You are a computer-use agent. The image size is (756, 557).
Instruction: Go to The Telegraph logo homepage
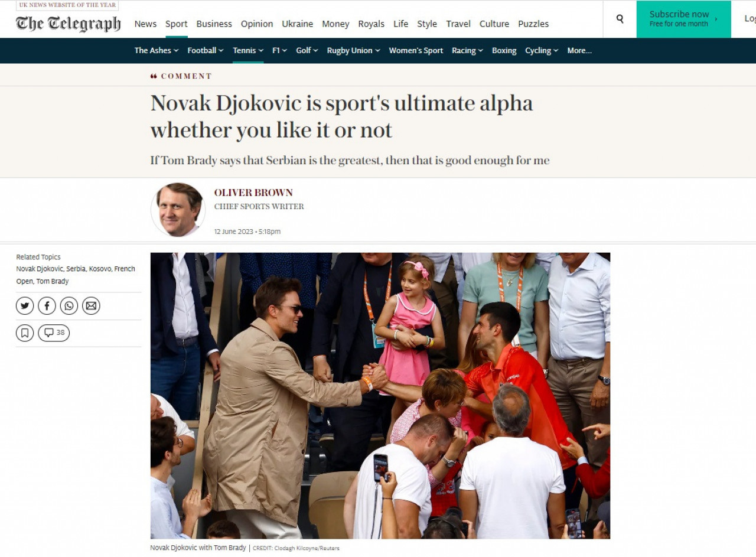(69, 24)
